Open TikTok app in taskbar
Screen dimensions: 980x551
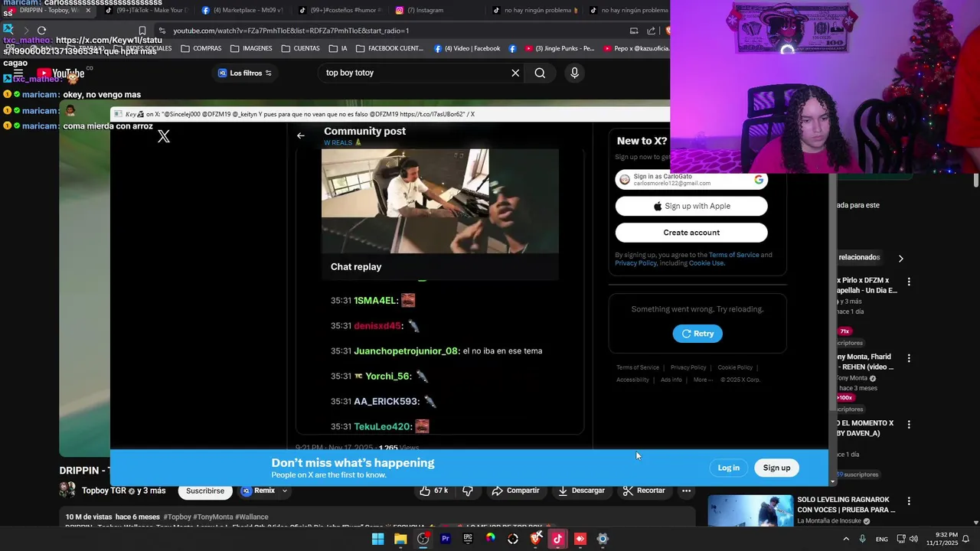[557, 539]
